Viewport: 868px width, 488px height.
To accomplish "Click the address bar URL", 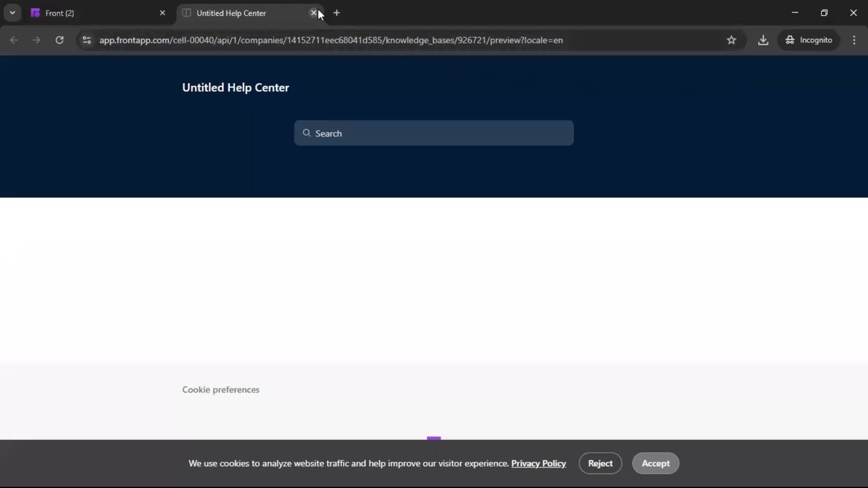I will pos(330,40).
